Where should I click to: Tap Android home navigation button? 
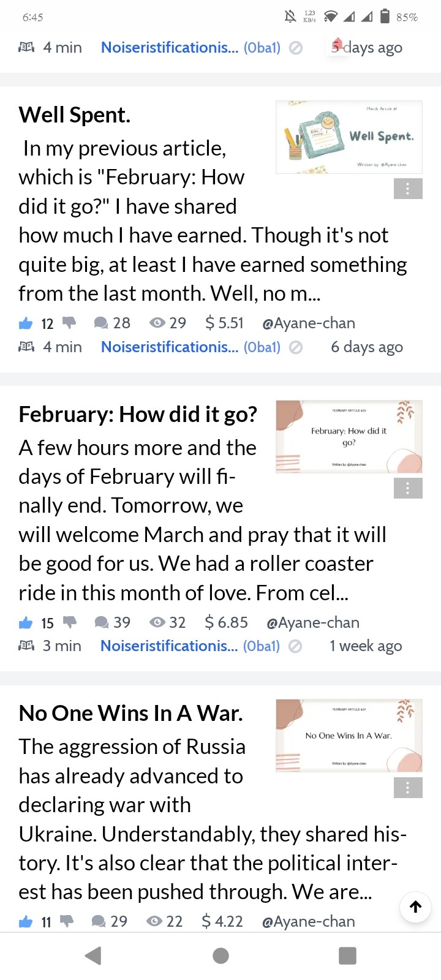pyautogui.click(x=221, y=956)
